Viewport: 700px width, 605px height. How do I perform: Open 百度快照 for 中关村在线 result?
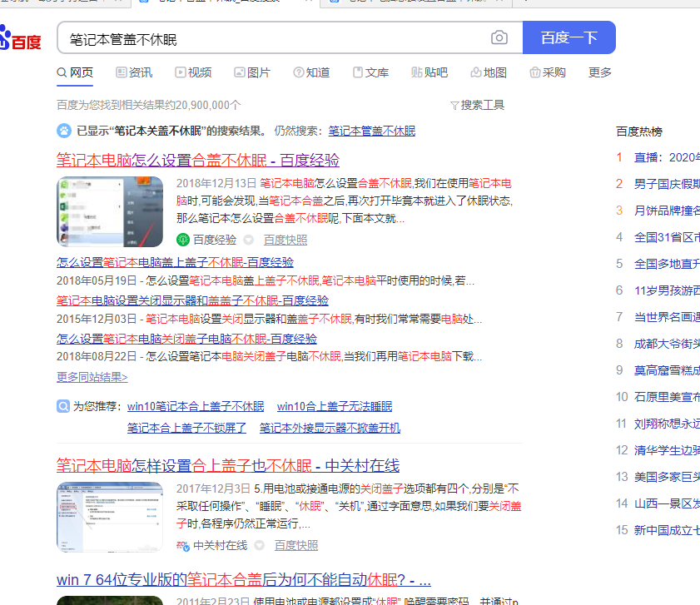(296, 546)
